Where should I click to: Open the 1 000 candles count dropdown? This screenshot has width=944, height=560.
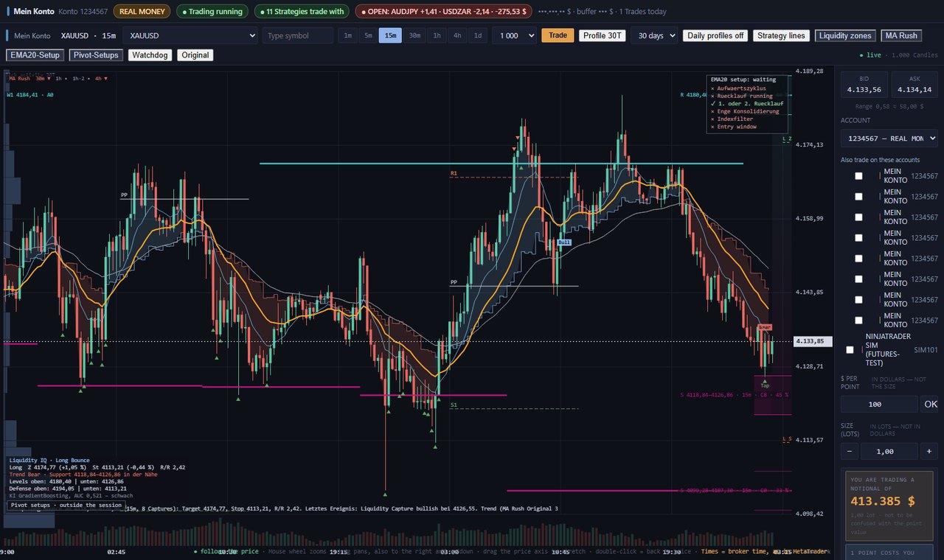(x=514, y=35)
